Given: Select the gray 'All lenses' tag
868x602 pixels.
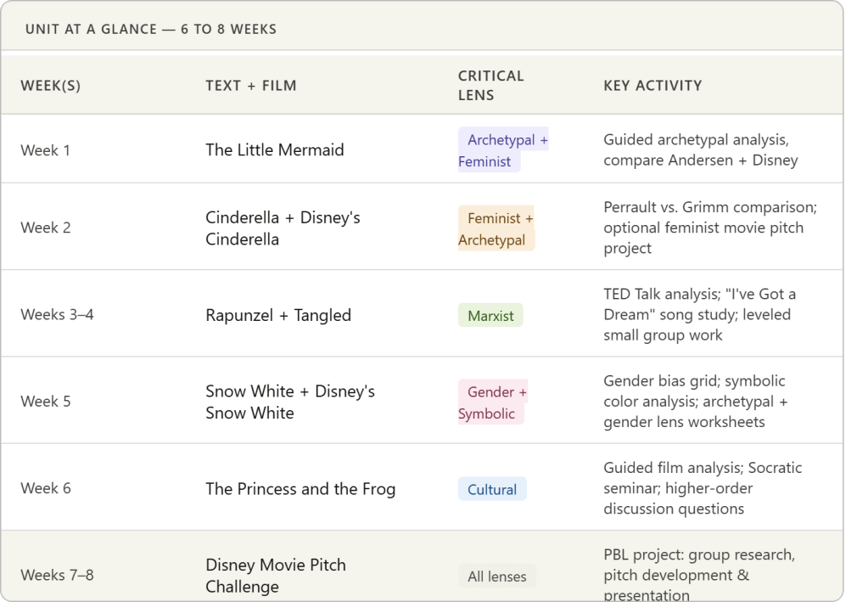Looking at the screenshot, I should click(x=496, y=577).
